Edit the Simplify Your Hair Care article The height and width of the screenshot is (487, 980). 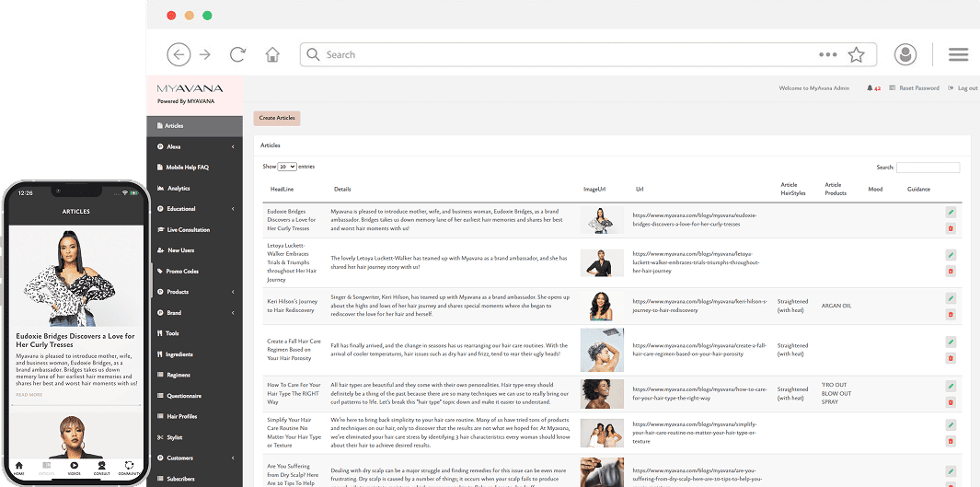click(x=951, y=425)
